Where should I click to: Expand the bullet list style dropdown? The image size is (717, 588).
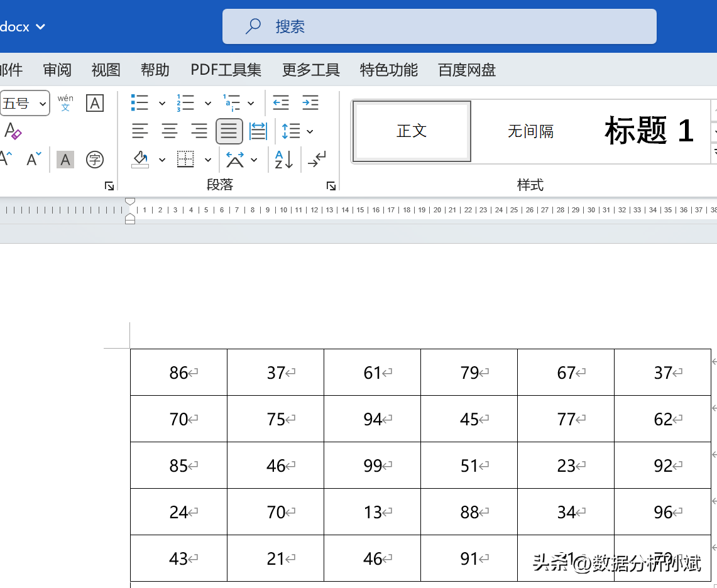pyautogui.click(x=162, y=103)
